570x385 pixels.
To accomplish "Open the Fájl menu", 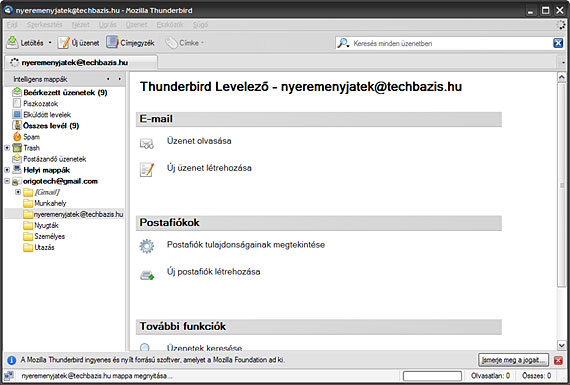I will tap(12, 25).
